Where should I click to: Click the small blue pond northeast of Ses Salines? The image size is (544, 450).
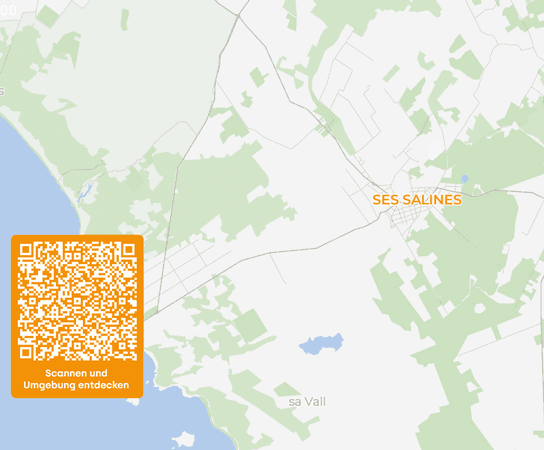click(x=464, y=179)
